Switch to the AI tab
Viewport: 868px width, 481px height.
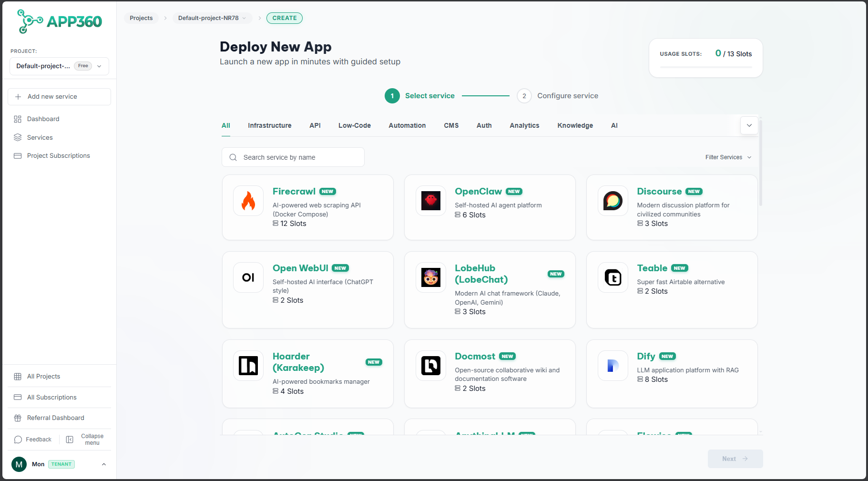pos(614,125)
